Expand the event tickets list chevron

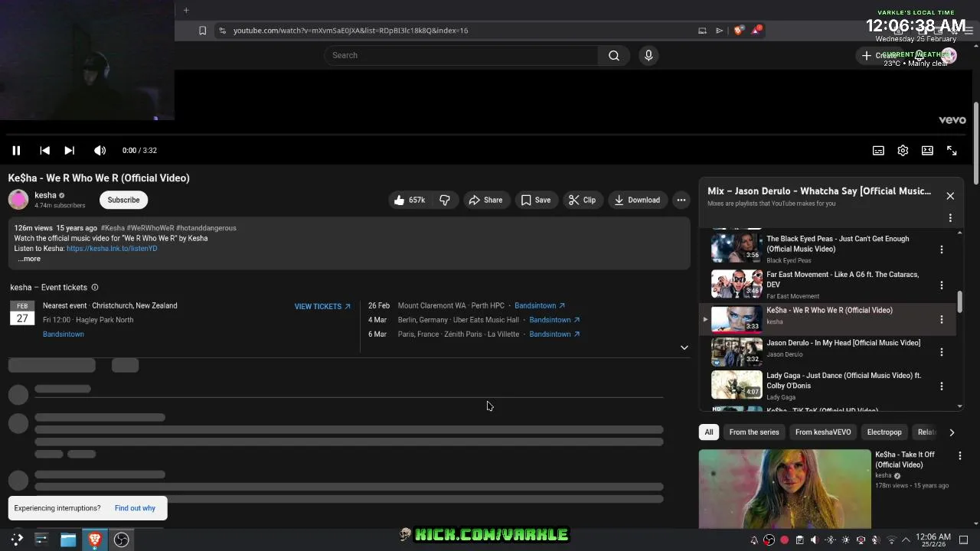pos(684,347)
